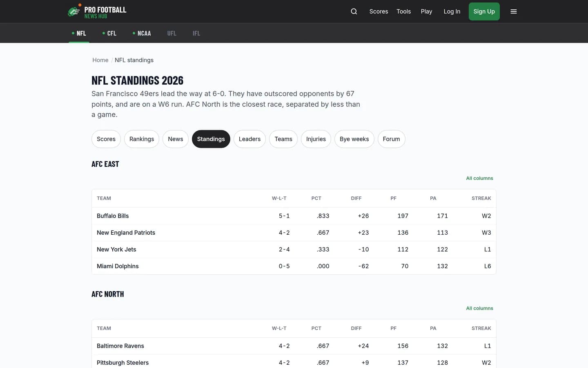Go to the Home breadcrumb link
This screenshot has width=588, height=368.
point(100,60)
